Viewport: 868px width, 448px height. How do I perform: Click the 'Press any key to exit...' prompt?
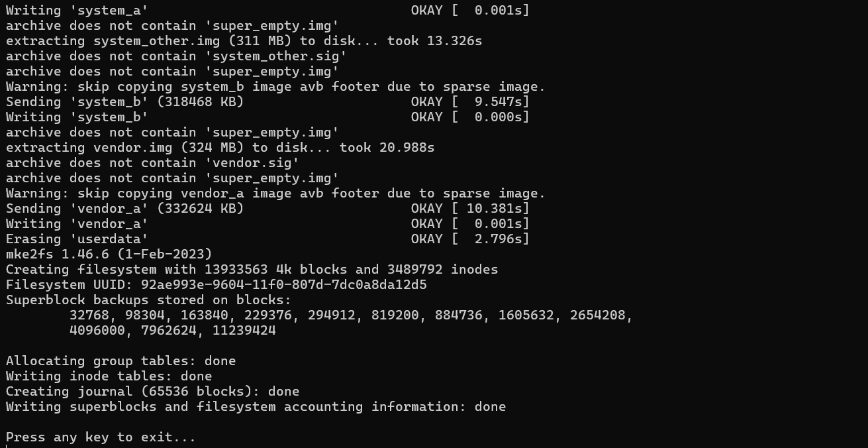101,437
